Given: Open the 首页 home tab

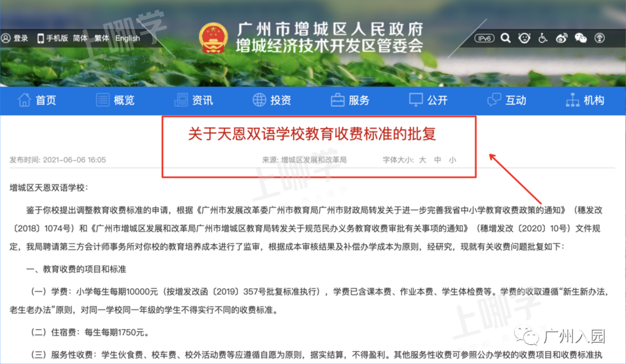Looking at the screenshot, I should point(37,100).
